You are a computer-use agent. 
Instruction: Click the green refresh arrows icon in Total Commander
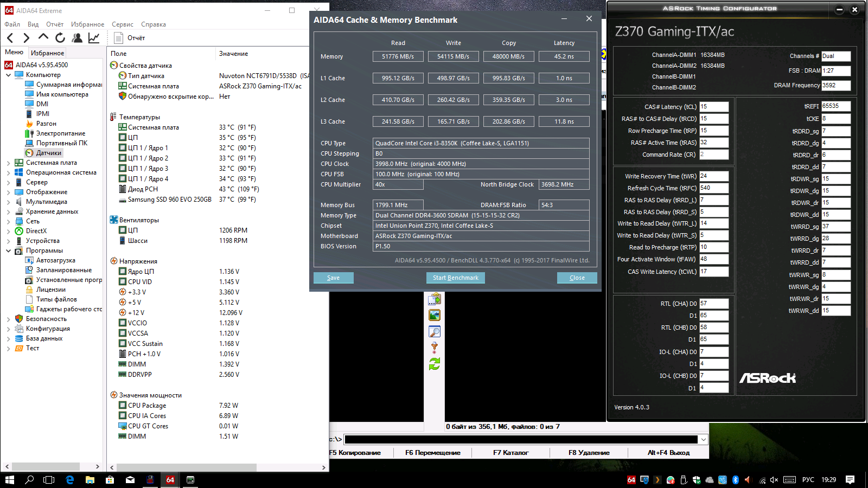[435, 364]
